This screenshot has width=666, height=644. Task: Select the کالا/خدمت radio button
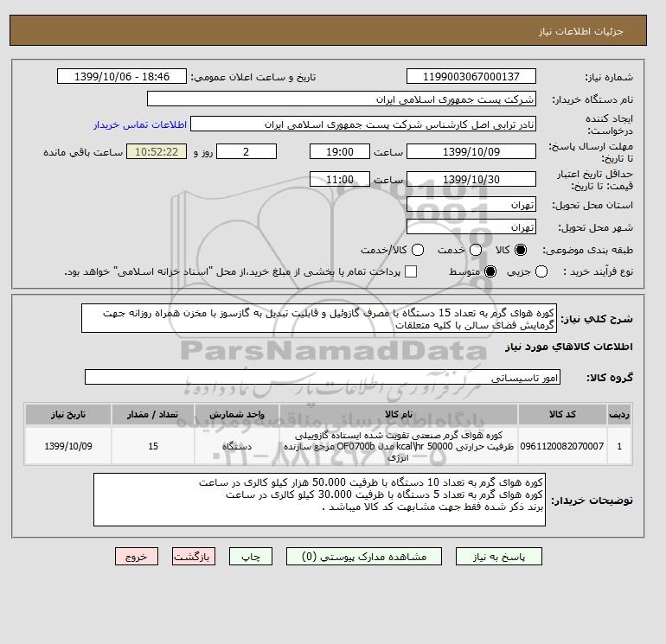pyautogui.click(x=418, y=250)
